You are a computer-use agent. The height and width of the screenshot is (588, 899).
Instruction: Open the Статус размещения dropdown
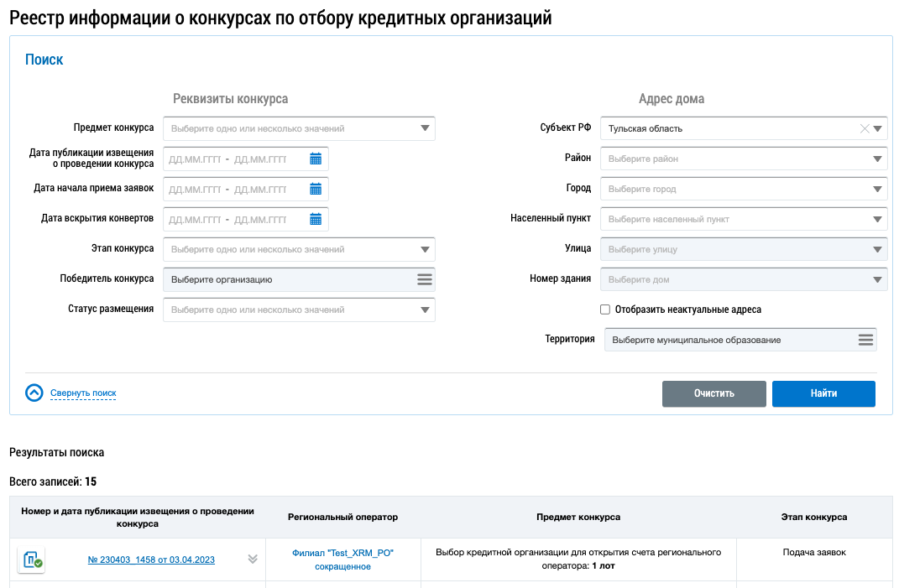424,310
